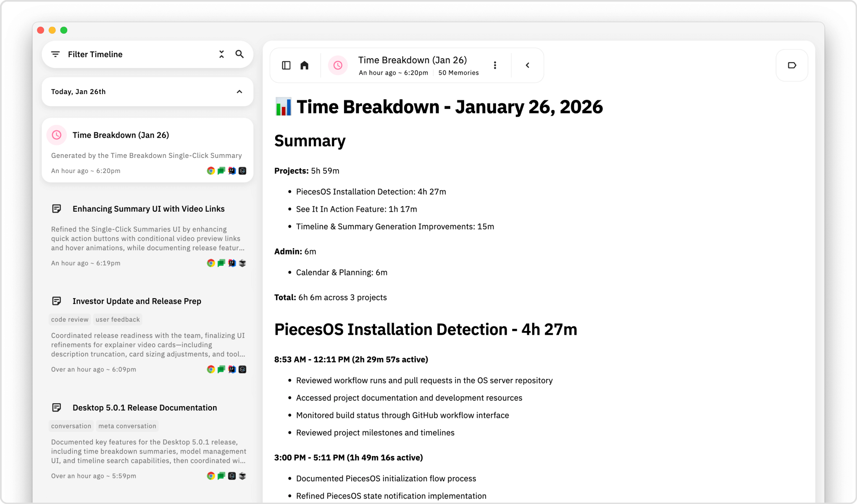Click the green macOS zoom button
Screen dimensions: 857x504
coord(63,30)
